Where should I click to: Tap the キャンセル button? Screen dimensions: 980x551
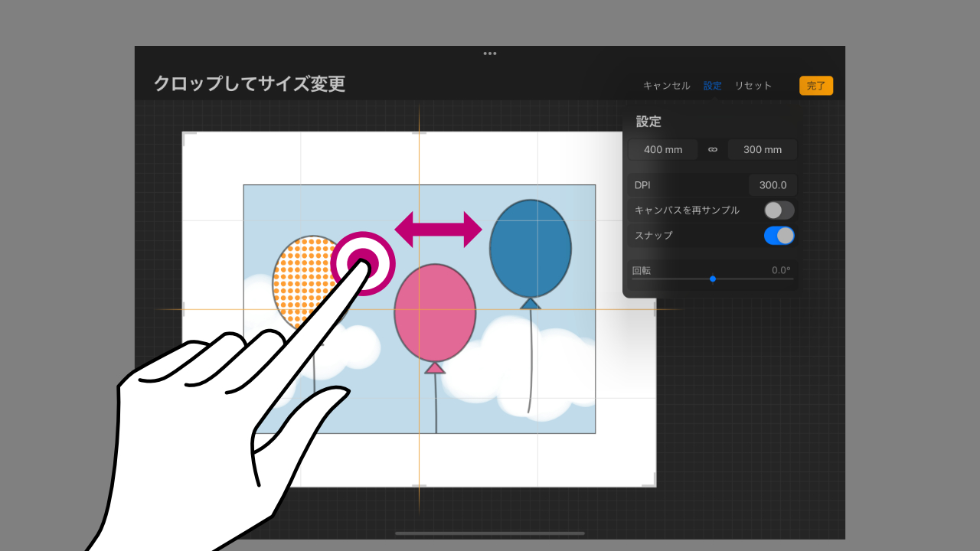click(666, 86)
